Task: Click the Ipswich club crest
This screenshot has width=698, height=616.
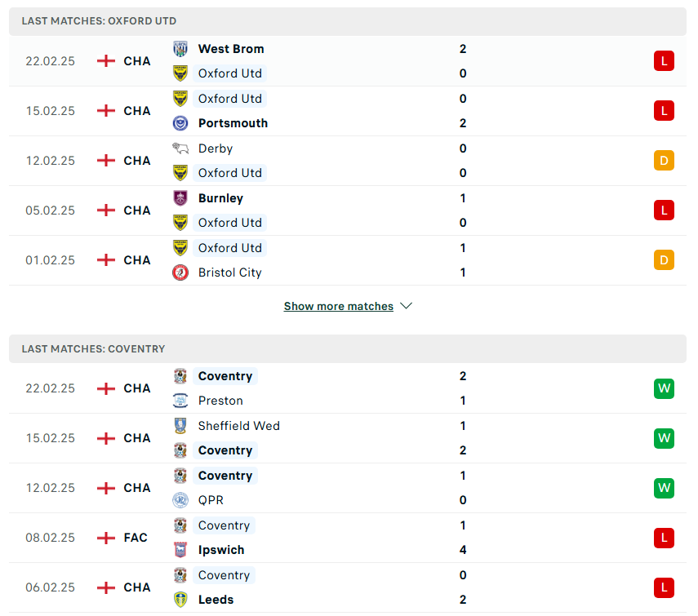Action: click(x=180, y=550)
